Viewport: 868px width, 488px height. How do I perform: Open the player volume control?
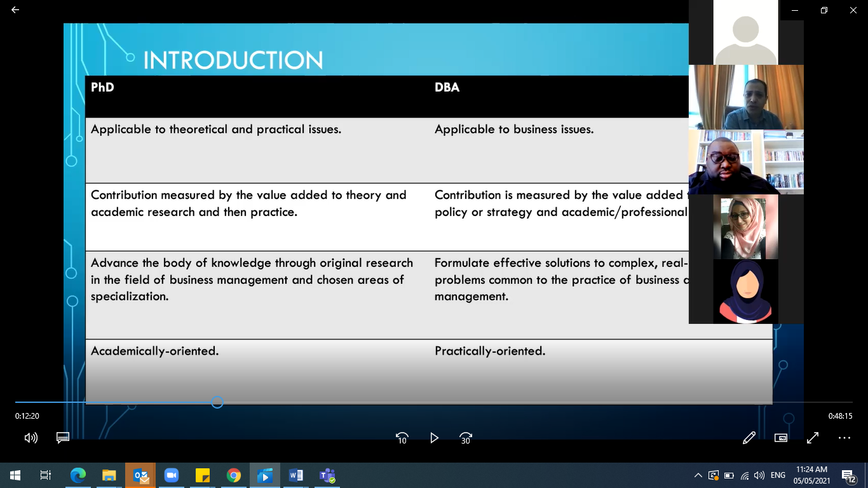[x=31, y=438]
